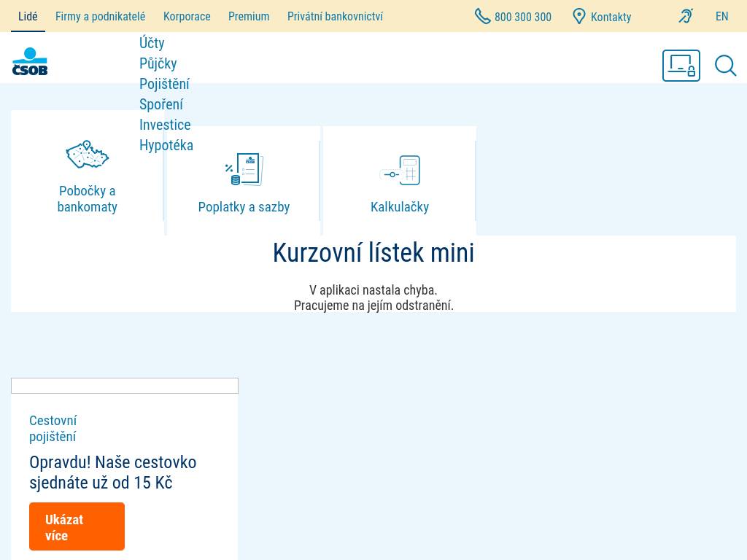
Task: Open the Premium section
Action: point(249,16)
